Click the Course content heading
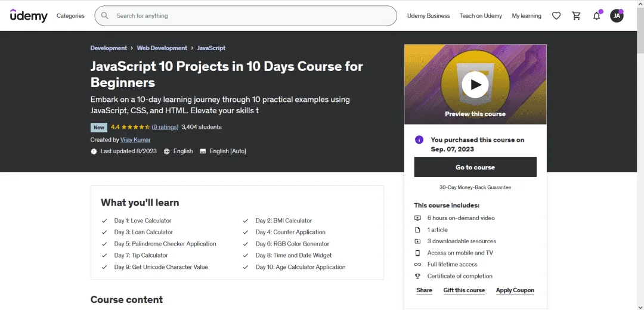This screenshot has height=310, width=644. pos(126,299)
